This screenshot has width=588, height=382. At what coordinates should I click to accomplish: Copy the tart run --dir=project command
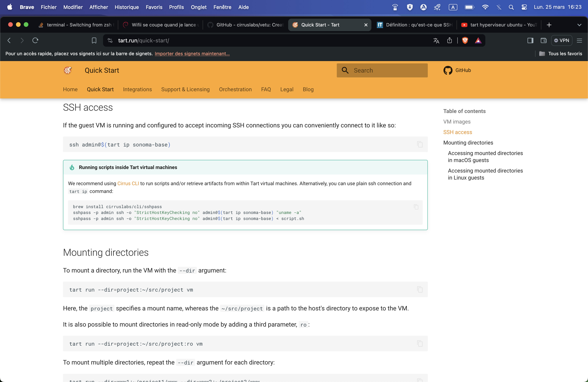(x=420, y=289)
